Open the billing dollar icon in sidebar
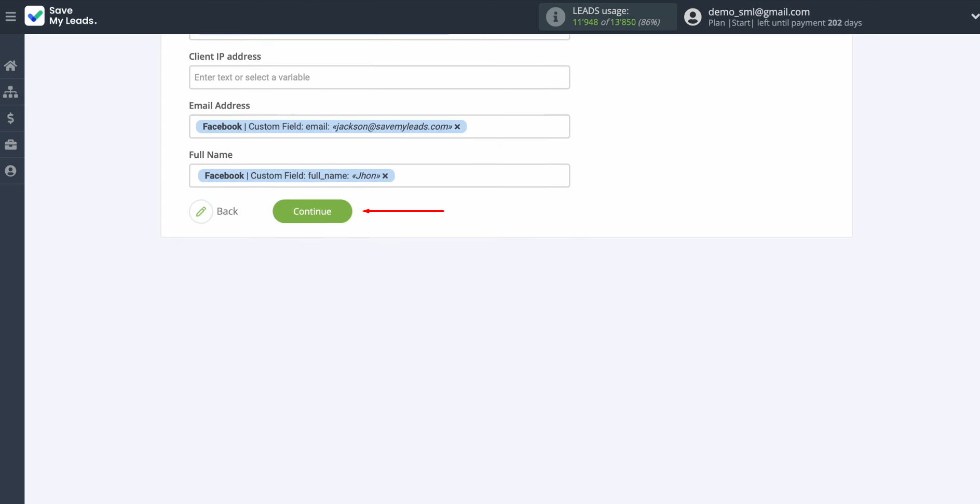This screenshot has width=980, height=504. pyautogui.click(x=10, y=118)
